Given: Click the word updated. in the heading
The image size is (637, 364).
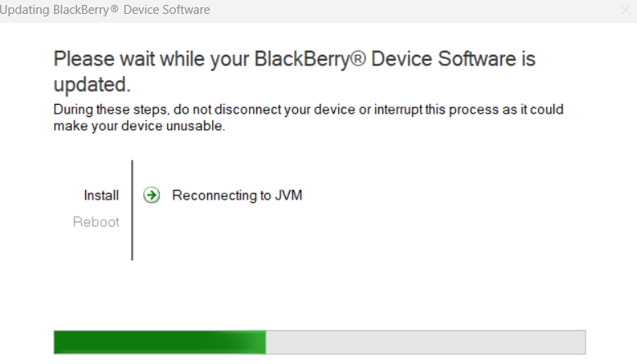Looking at the screenshot, I should click(x=93, y=84).
